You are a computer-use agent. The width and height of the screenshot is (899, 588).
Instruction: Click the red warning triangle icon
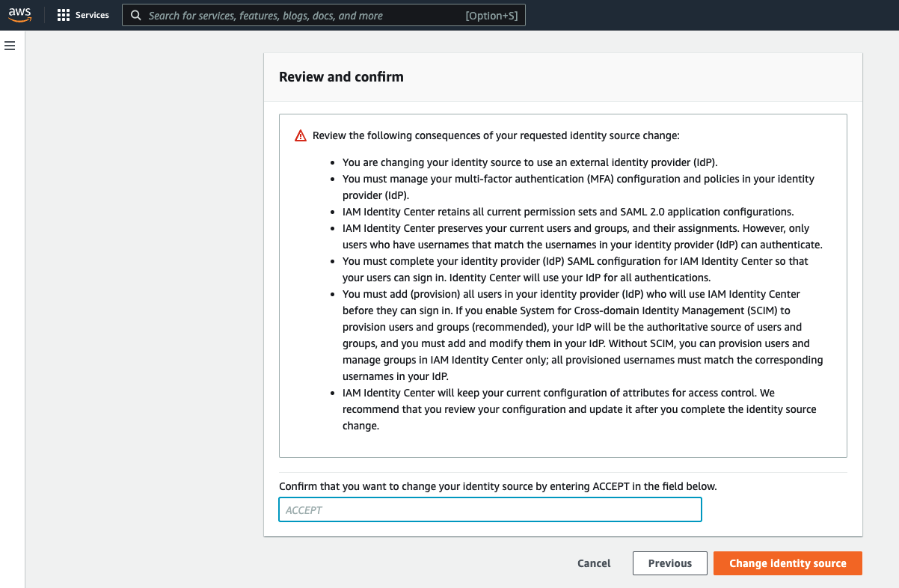301,135
